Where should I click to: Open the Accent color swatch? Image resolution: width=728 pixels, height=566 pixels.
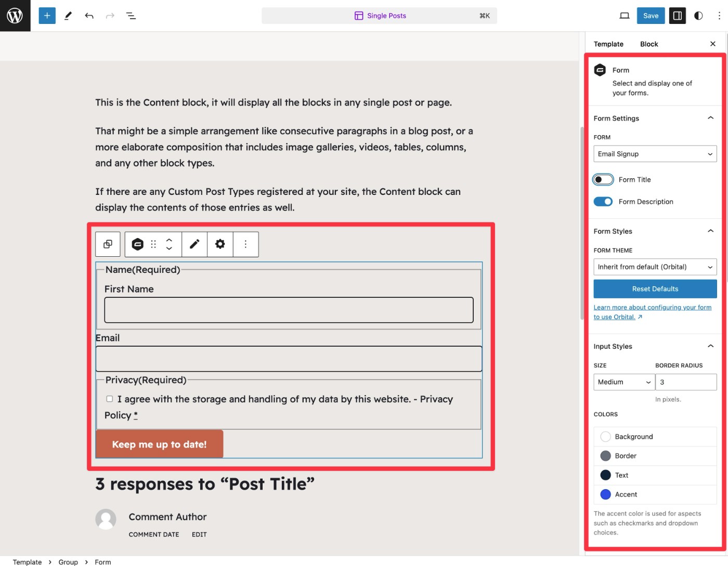[x=655, y=494]
